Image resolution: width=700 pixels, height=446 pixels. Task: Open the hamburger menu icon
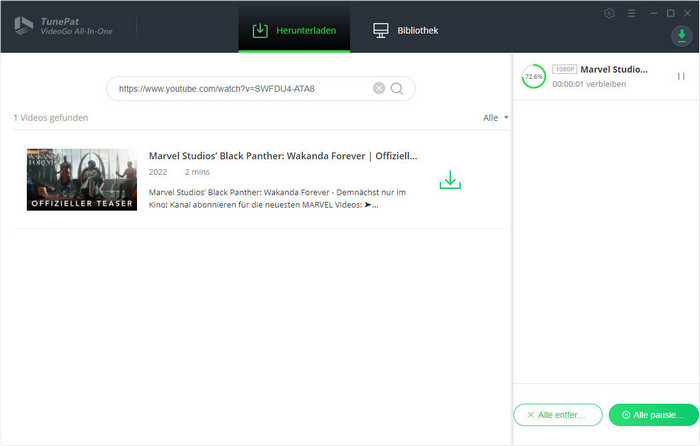[631, 13]
